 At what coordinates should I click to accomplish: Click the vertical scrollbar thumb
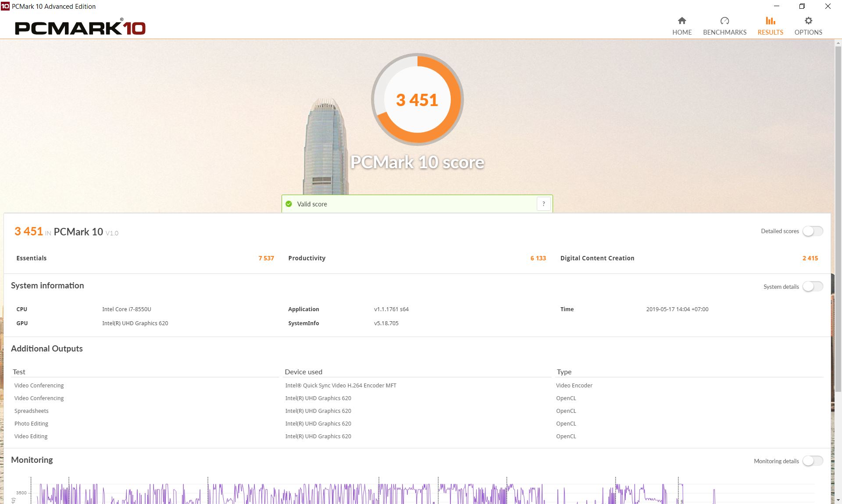(838, 219)
